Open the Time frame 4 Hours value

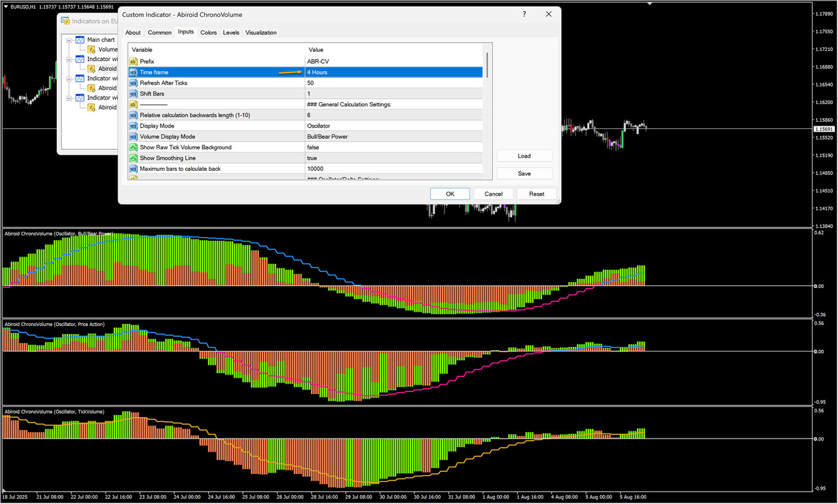click(x=393, y=72)
